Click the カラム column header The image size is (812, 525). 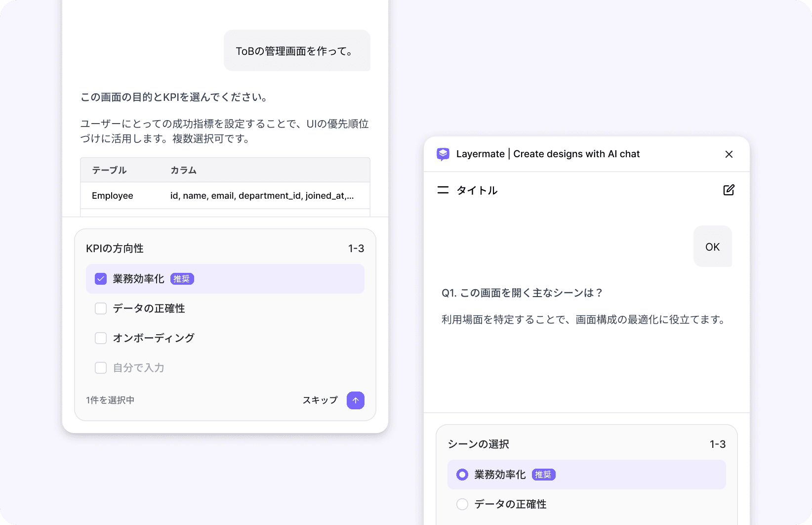pos(182,170)
